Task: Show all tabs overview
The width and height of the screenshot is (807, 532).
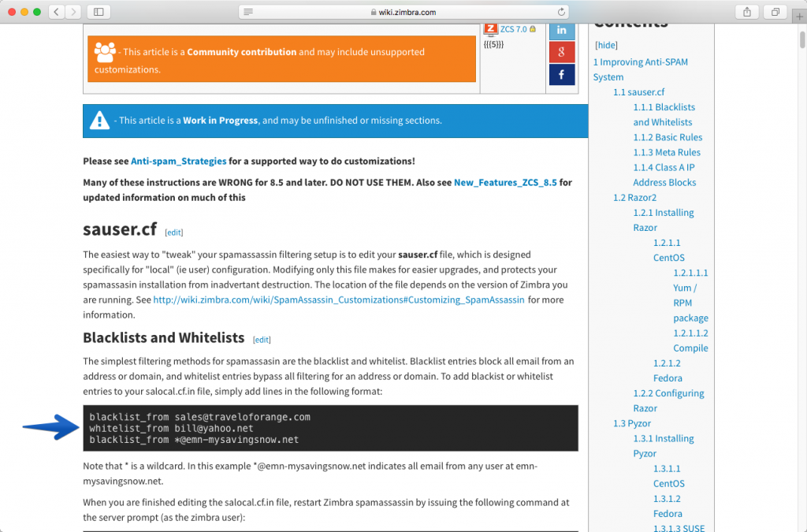Action: 775,12
